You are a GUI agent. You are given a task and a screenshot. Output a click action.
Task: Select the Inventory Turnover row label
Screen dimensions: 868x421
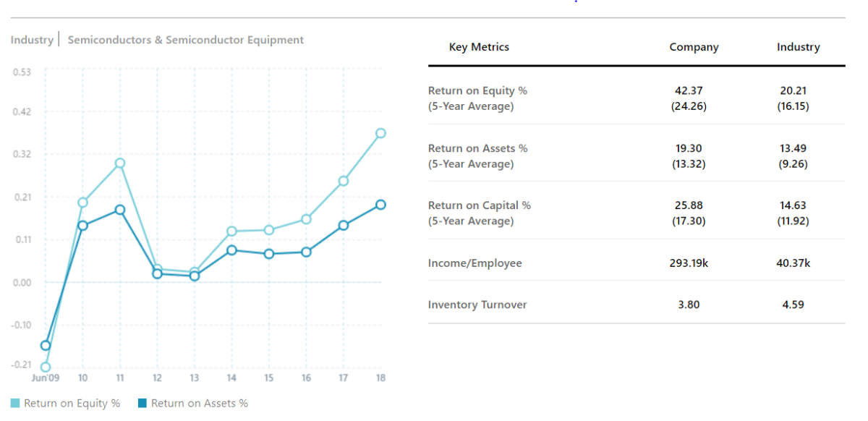coord(477,305)
